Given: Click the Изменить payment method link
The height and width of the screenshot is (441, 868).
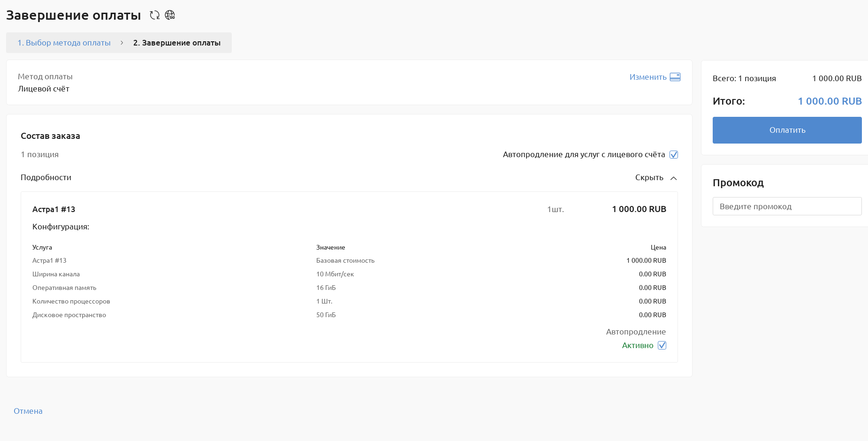Looking at the screenshot, I should point(648,77).
